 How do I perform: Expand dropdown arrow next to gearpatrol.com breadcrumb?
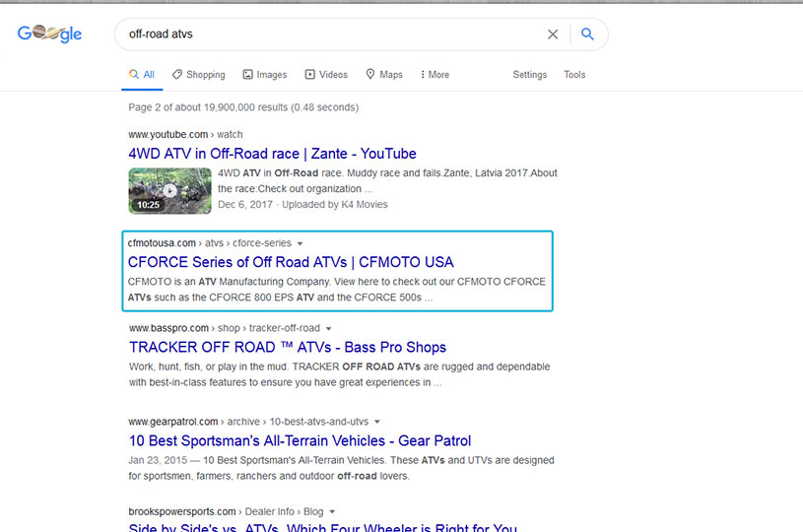pos(377,422)
